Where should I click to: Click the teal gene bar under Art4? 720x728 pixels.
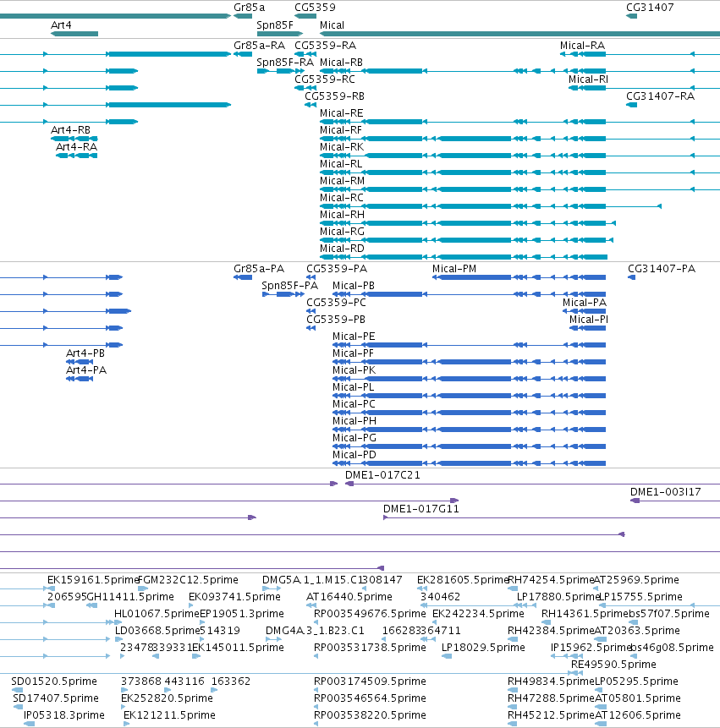(74, 34)
